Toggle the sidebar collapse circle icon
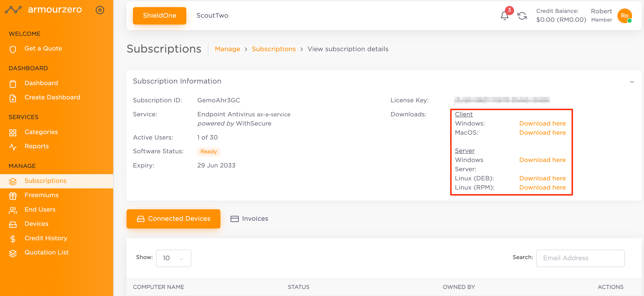 coord(100,10)
